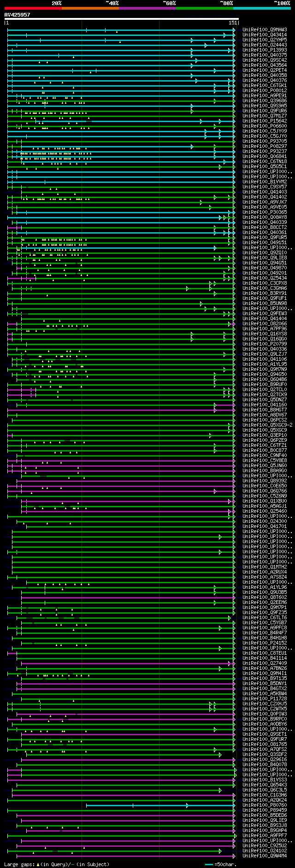This screenshot has width=295, height=868.
Task: Open the UniRef100_C5GJY0 label
Action: click(x=265, y=136)
